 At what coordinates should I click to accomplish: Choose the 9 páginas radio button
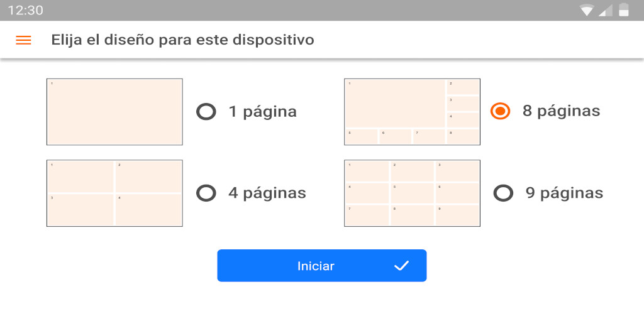coord(503,193)
